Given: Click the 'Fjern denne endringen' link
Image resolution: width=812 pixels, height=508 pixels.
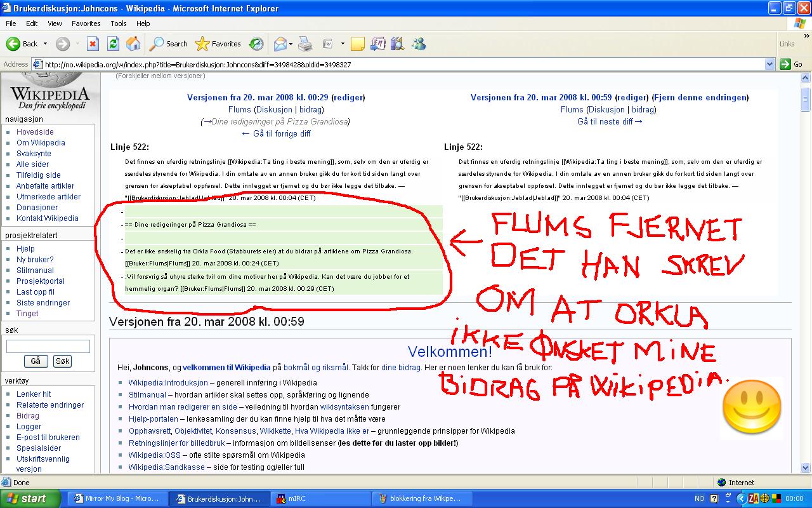Looking at the screenshot, I should (x=700, y=98).
